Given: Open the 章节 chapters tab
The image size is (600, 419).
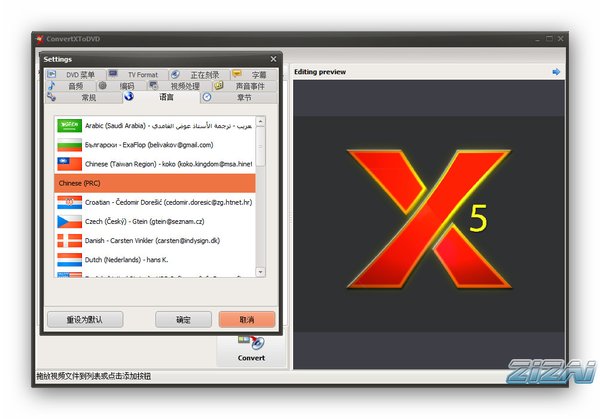Looking at the screenshot, I should [239, 98].
